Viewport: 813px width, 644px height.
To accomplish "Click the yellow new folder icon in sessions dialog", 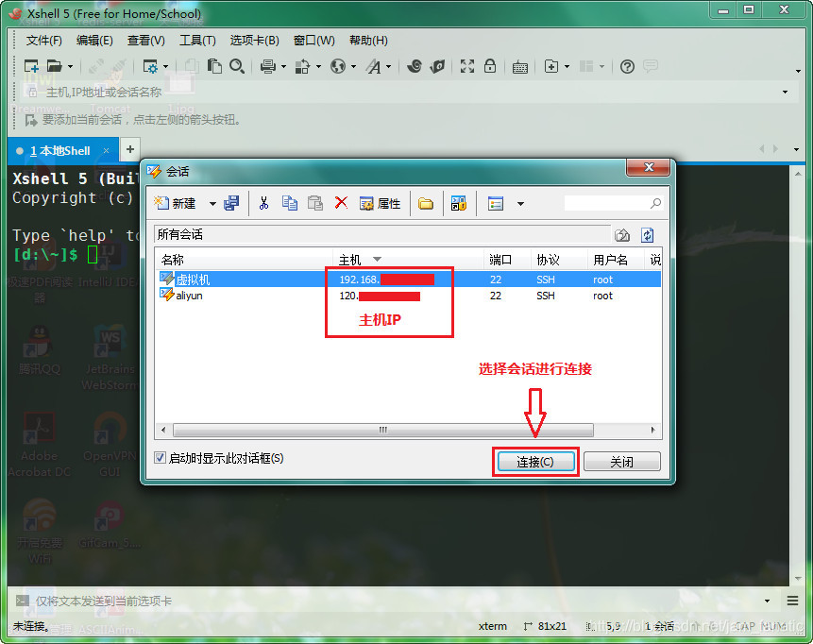I will (426, 204).
